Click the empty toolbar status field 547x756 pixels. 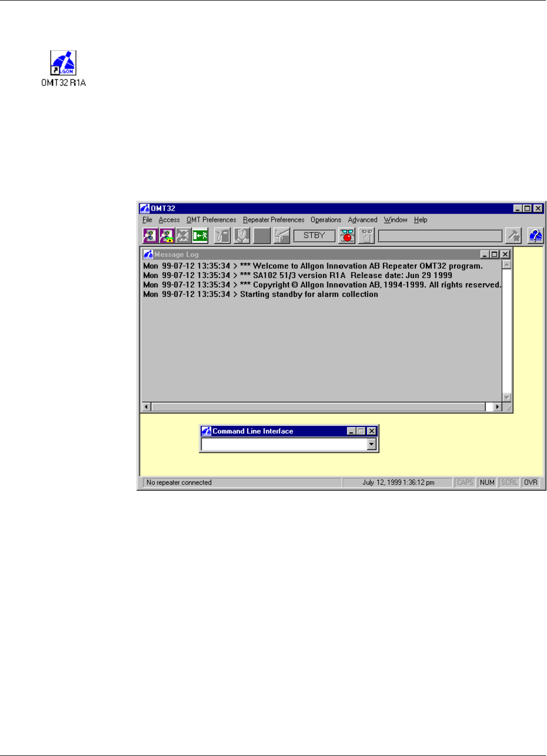click(x=440, y=236)
